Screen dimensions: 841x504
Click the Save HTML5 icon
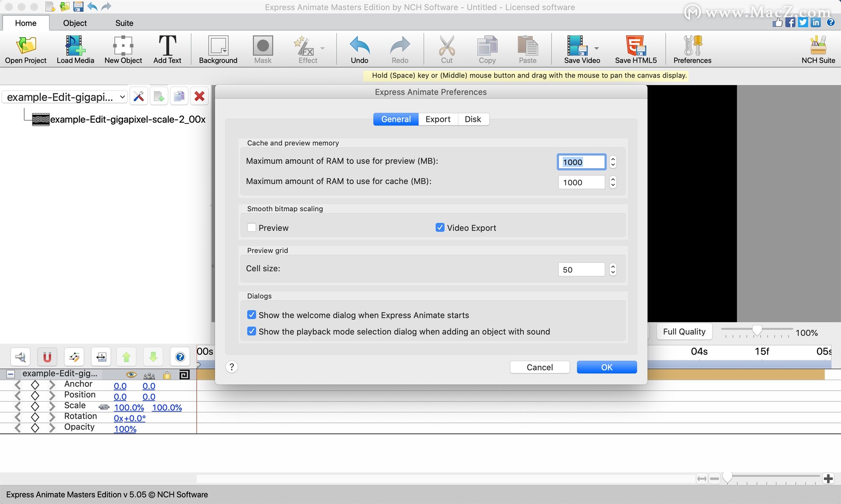click(636, 50)
